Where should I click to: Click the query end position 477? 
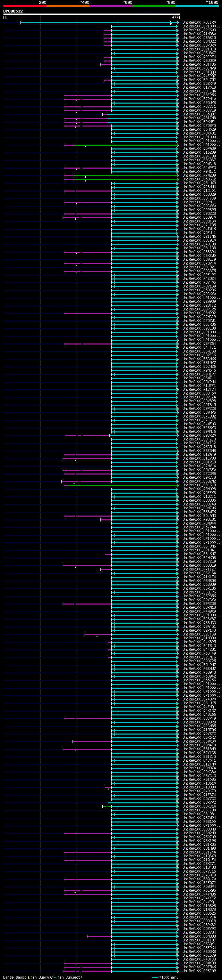(x=175, y=17)
